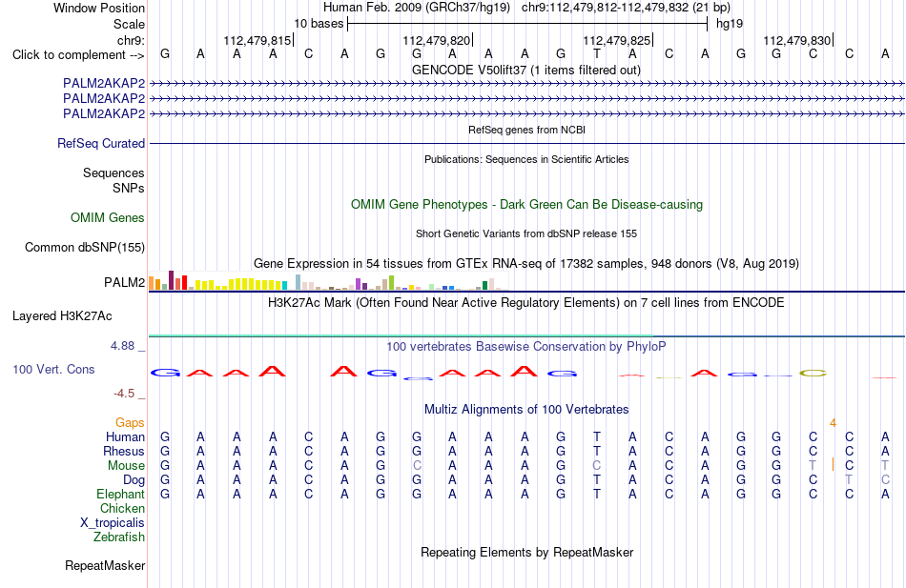The width and height of the screenshot is (906, 588).
Task: Click the Window Position label
Action: [x=99, y=8]
